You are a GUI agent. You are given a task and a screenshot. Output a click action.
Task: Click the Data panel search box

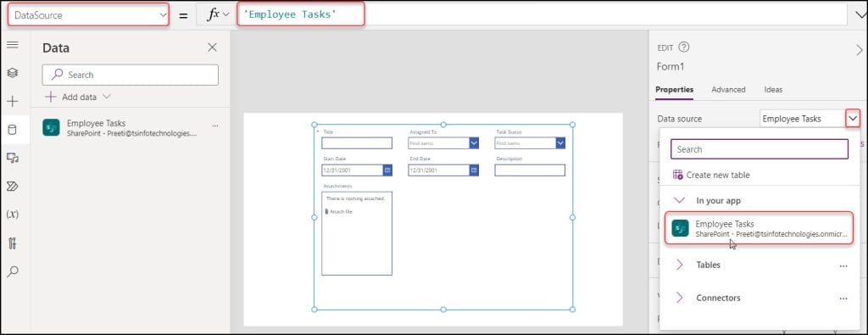point(130,75)
